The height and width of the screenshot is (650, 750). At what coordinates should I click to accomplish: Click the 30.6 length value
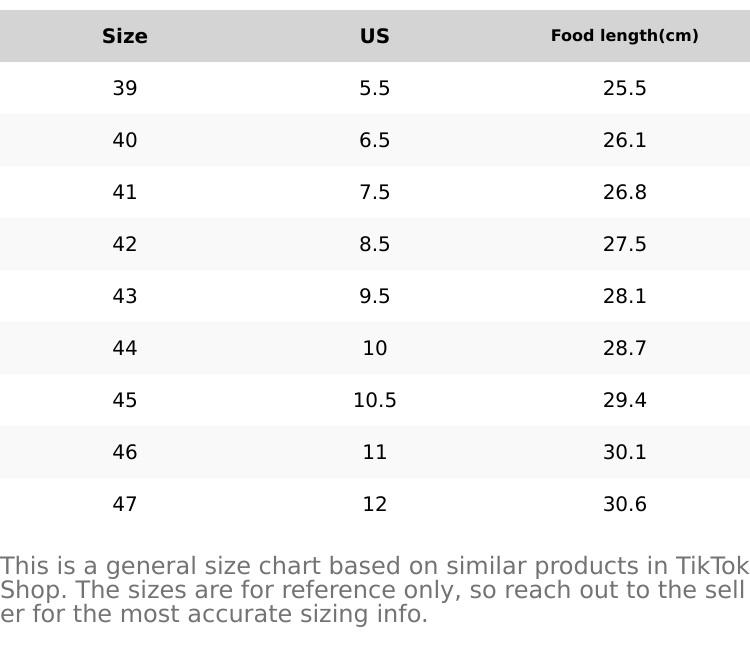coord(624,504)
